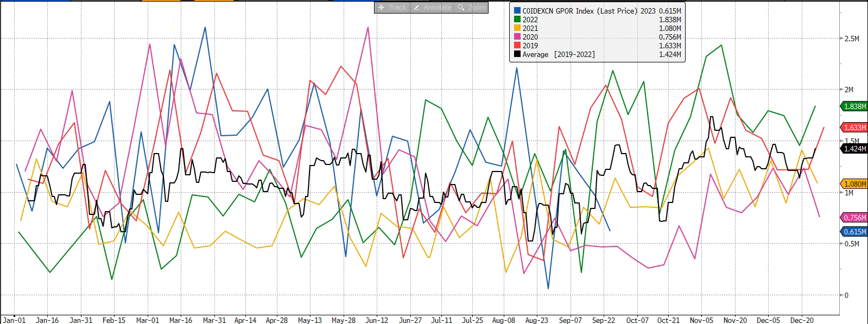This screenshot has width=868, height=324.
Task: Click the Apr-14 date label
Action: [245, 320]
